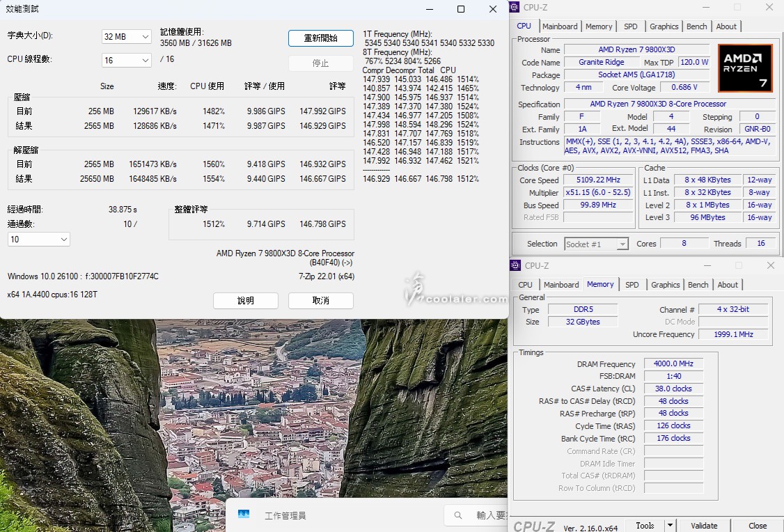Image resolution: width=784 pixels, height=532 pixels.
Task: Expand the dictionary size dropdown showing 32 MB
Action: [x=126, y=37]
